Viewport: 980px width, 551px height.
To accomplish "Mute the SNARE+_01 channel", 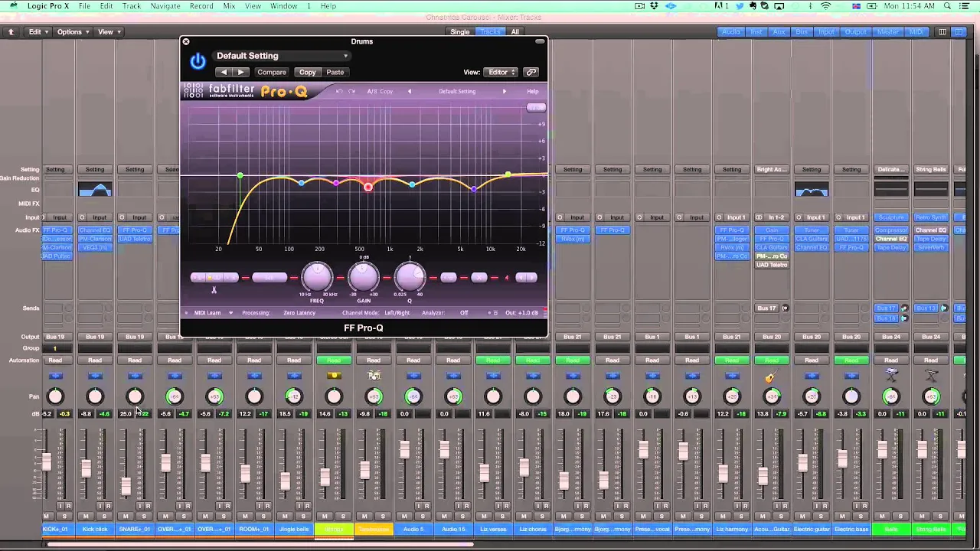I will tap(126, 516).
